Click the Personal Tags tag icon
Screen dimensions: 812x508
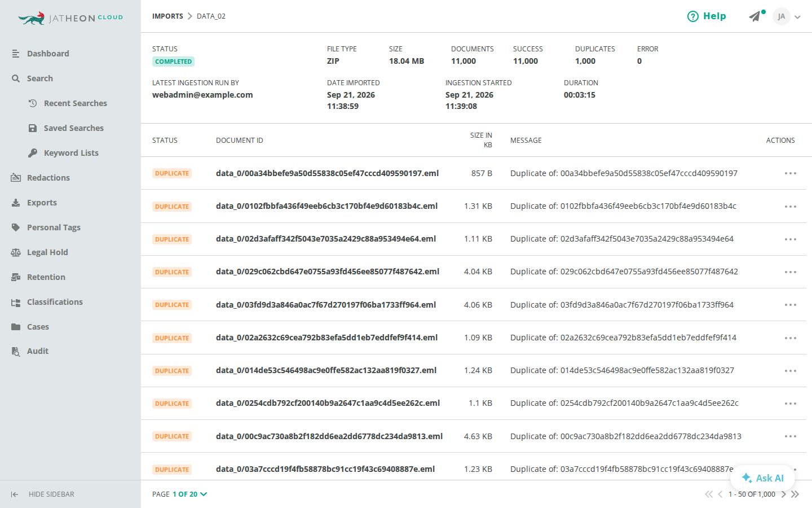tap(16, 227)
